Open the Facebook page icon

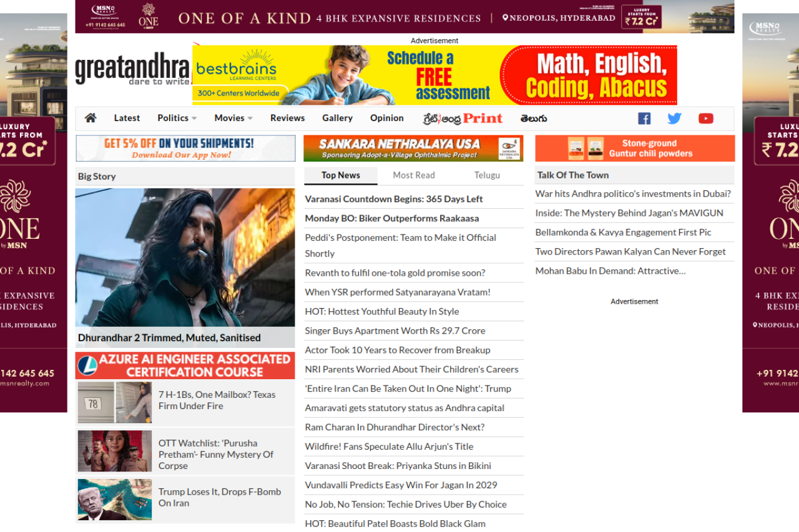coord(644,118)
